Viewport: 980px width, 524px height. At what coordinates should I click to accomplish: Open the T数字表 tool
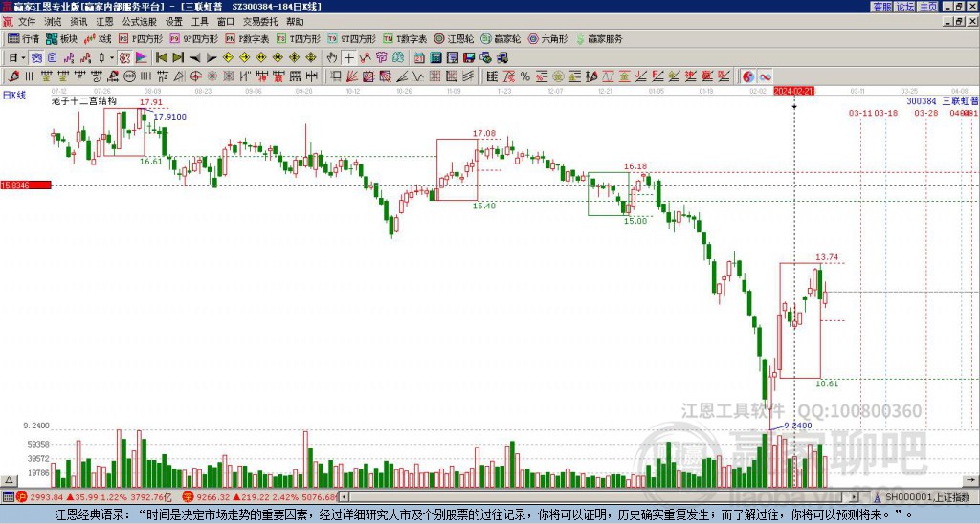pyautogui.click(x=405, y=38)
